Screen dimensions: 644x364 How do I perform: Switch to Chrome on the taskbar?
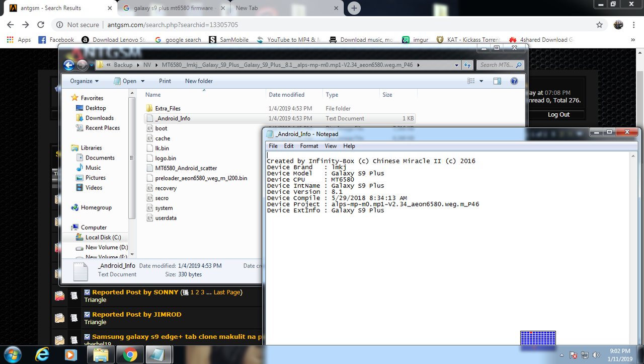pos(130,355)
